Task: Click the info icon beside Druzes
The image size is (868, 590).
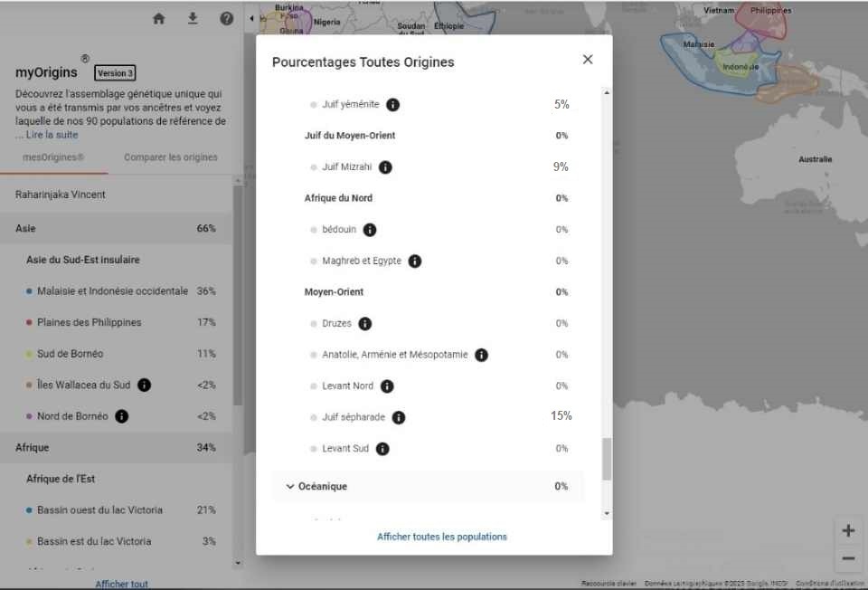Action: [364, 323]
